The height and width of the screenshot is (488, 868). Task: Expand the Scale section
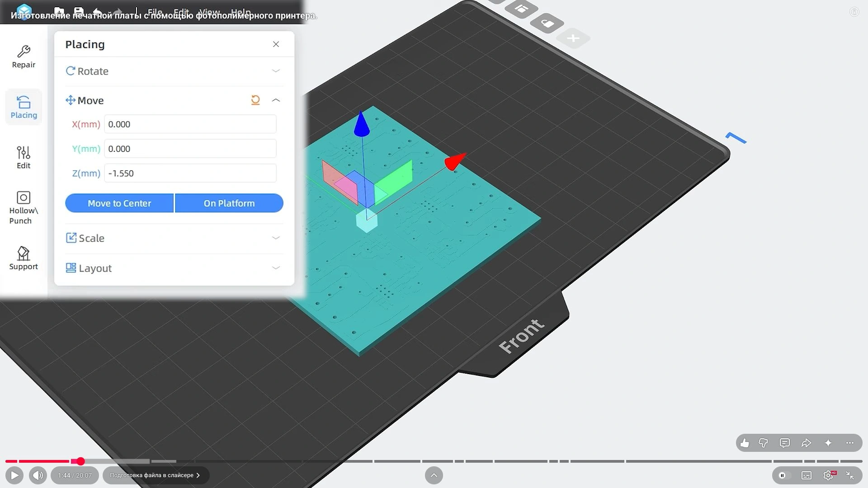point(174,238)
